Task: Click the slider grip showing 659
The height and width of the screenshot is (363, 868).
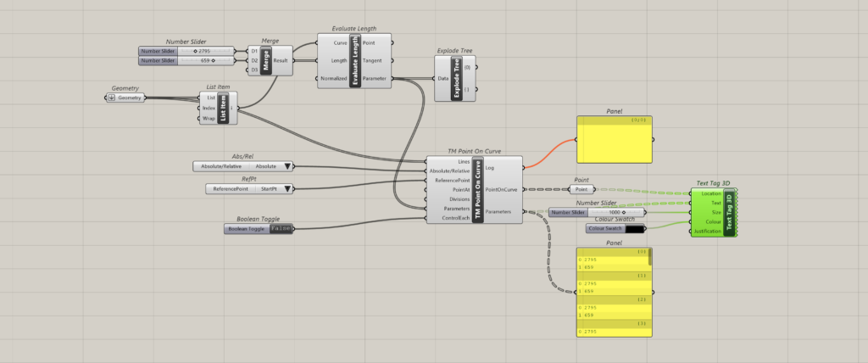Action: tap(212, 60)
